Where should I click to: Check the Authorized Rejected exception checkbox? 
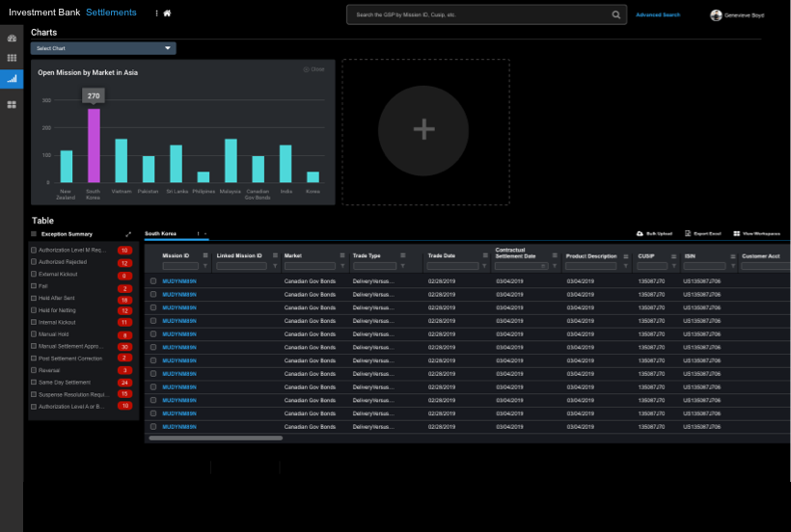point(34,261)
